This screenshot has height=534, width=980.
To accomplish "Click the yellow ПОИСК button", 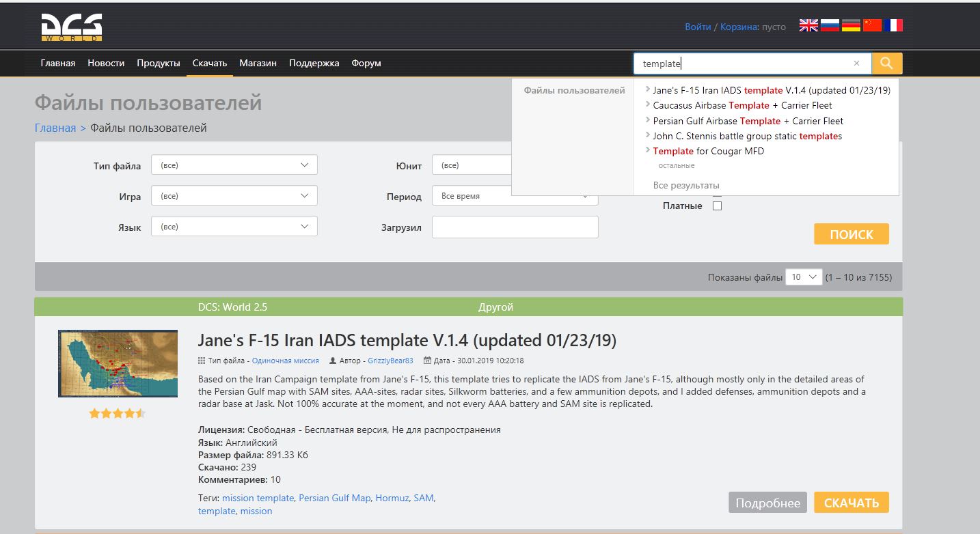I will [852, 234].
